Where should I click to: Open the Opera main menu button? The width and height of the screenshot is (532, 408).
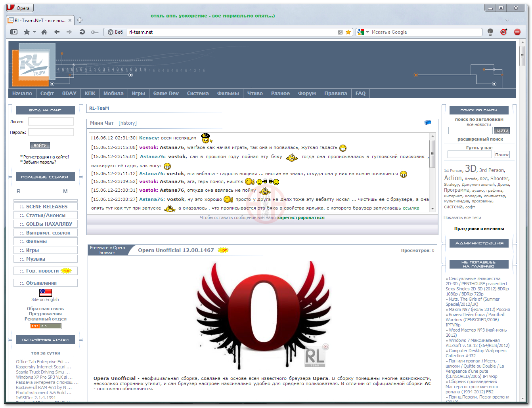coord(19,8)
